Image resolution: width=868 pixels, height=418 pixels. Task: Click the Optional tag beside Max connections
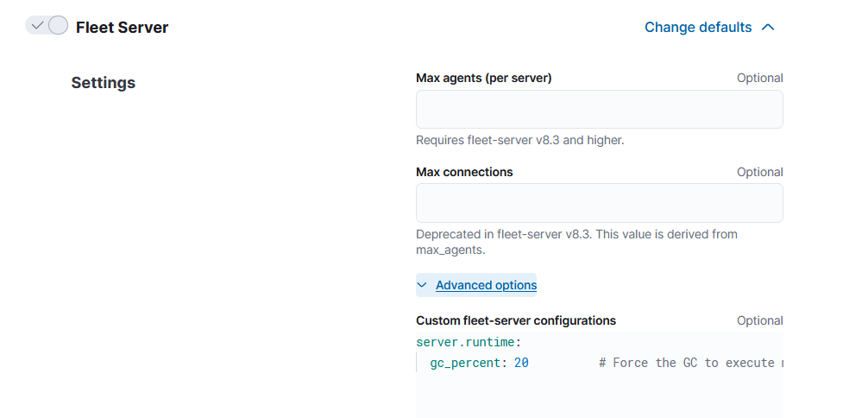pos(759,172)
